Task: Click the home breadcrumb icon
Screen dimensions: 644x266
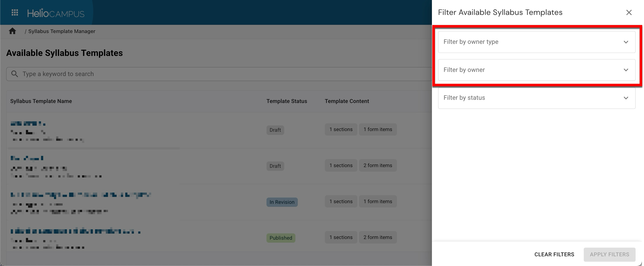Action: [x=12, y=31]
